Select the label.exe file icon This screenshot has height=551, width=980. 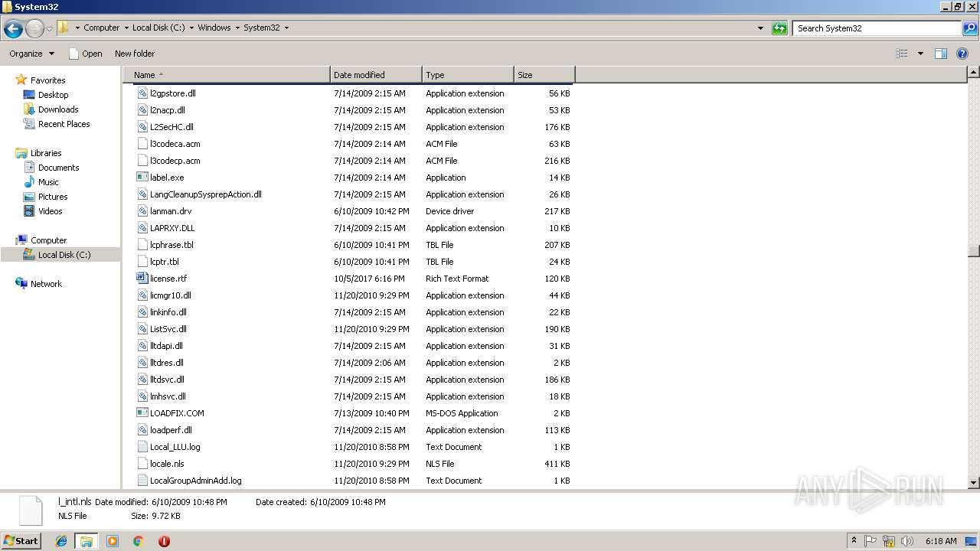pos(142,178)
